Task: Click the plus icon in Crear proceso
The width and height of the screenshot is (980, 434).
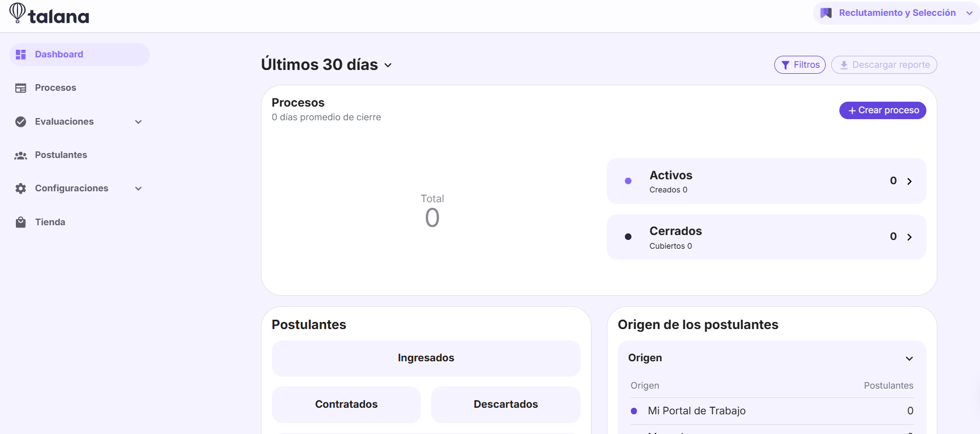Action: (852, 111)
